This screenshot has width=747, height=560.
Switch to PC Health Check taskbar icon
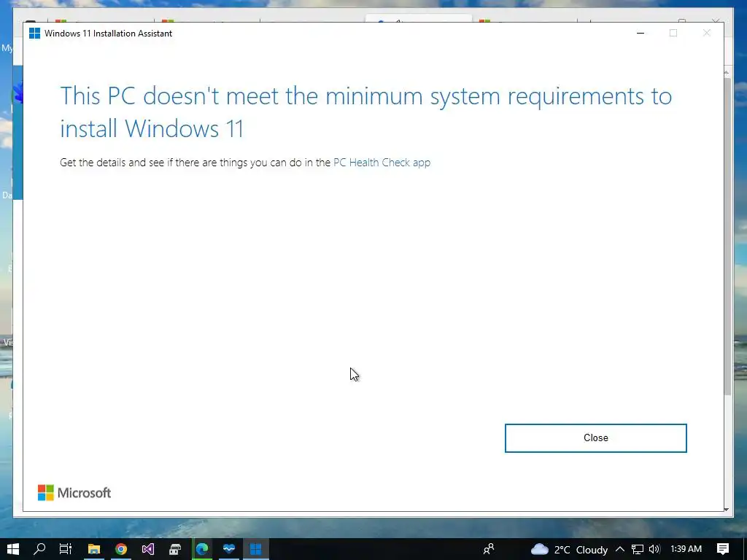coord(228,549)
